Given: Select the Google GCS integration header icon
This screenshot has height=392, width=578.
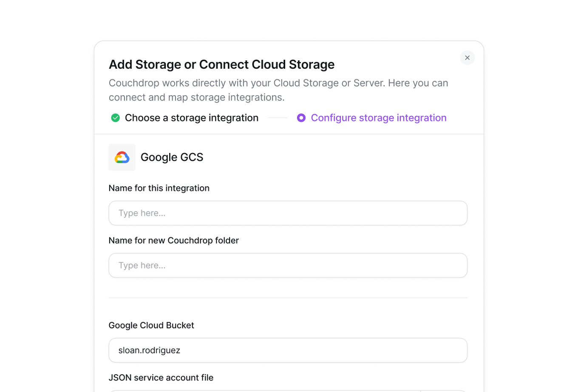Looking at the screenshot, I should (122, 157).
